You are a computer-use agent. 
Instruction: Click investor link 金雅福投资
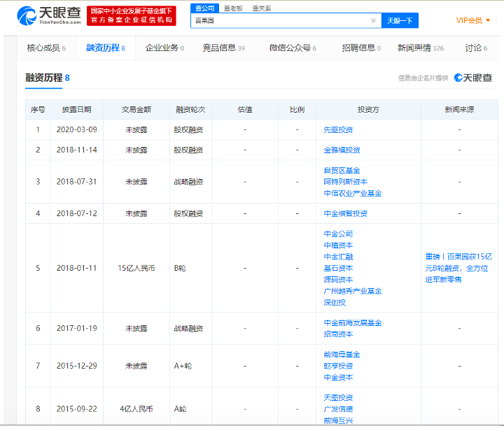[x=342, y=150]
